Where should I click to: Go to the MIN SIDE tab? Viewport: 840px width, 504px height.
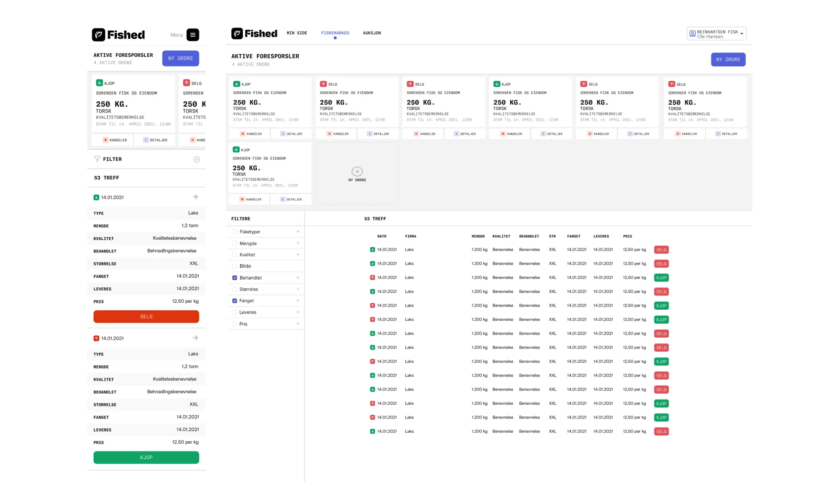(297, 33)
